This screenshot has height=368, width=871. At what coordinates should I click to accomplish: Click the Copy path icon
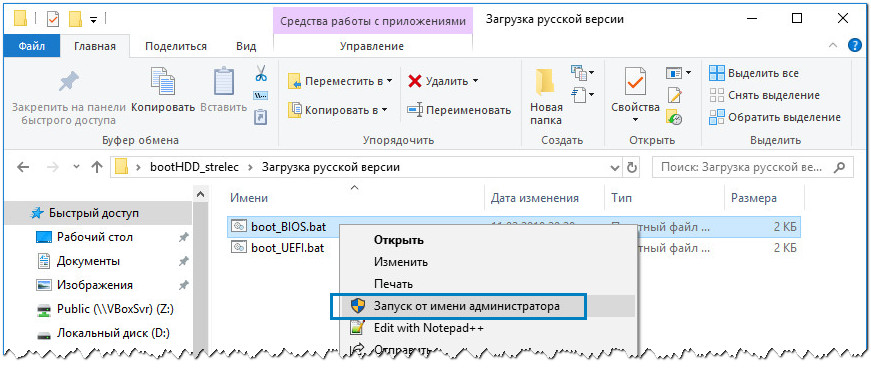261,96
